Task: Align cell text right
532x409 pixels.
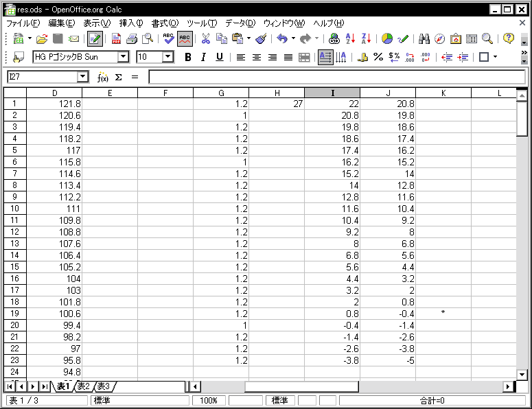Action: [x=273, y=58]
